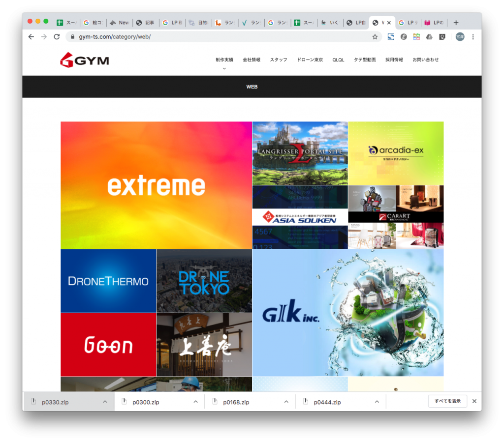Switch to the 絵コ Google tab

coord(93,23)
